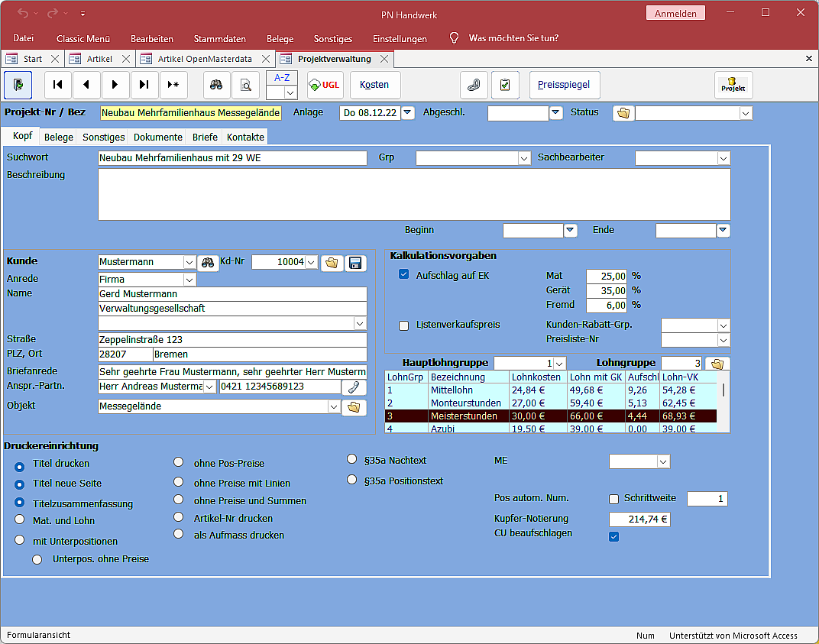Open the Sachbearbeiter dropdown list
819x644 pixels.
tap(723, 158)
